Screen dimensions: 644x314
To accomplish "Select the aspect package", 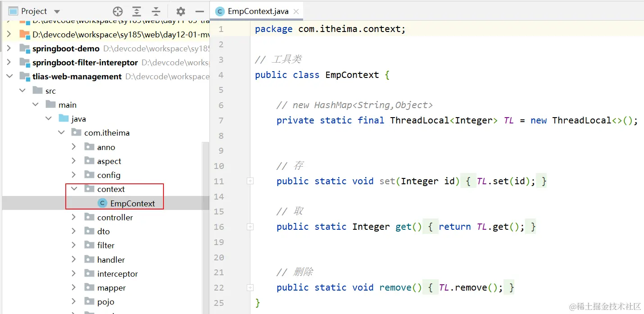I will (109, 161).
